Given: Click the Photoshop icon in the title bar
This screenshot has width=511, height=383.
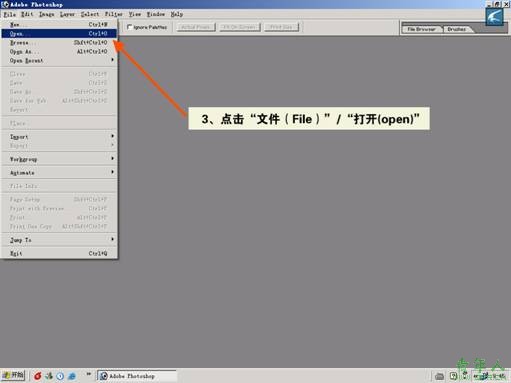Looking at the screenshot, I should (x=5, y=4).
